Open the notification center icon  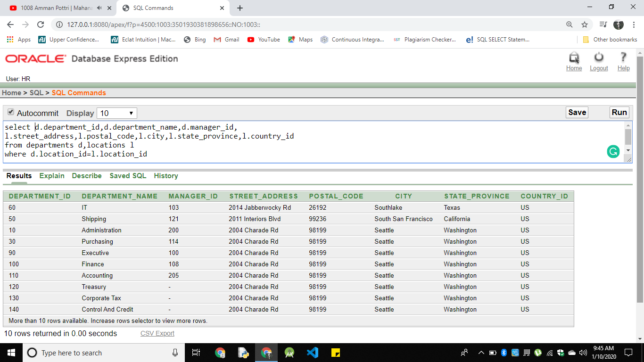click(628, 353)
